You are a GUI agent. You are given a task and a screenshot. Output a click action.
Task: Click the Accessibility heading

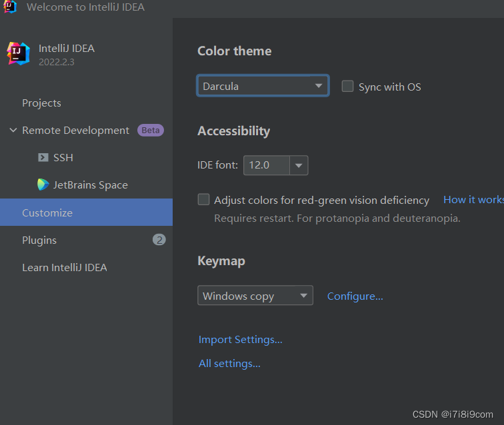(x=234, y=131)
